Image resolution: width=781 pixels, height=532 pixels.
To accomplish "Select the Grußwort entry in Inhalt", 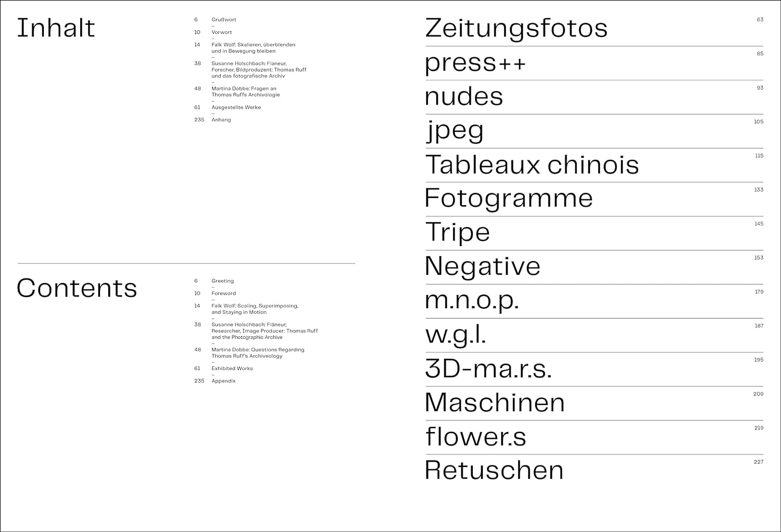I will point(224,20).
